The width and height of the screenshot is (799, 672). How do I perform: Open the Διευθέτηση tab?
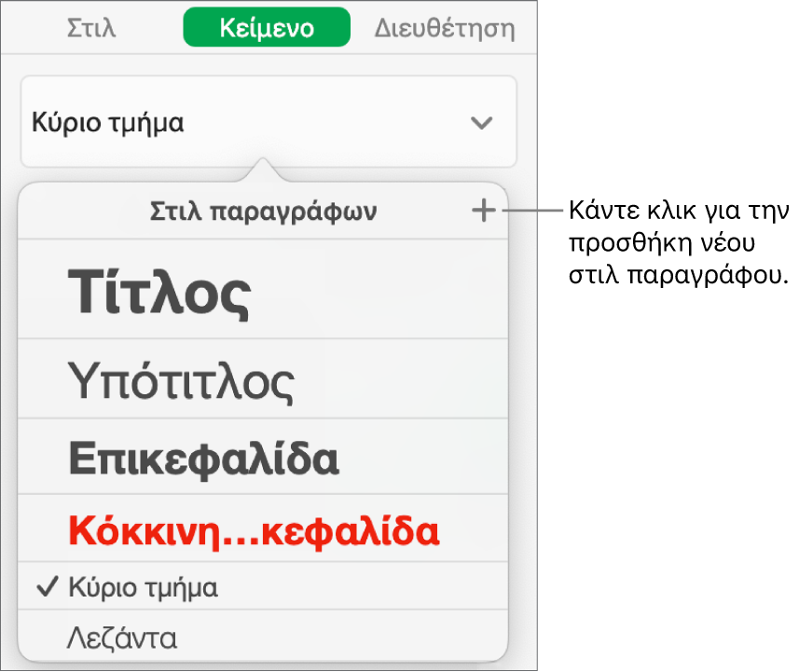[x=445, y=29]
